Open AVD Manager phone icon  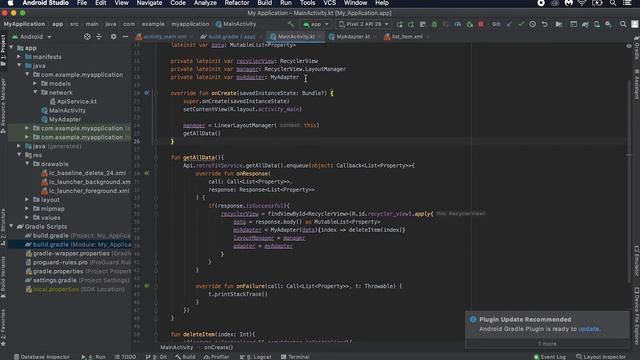(597, 24)
